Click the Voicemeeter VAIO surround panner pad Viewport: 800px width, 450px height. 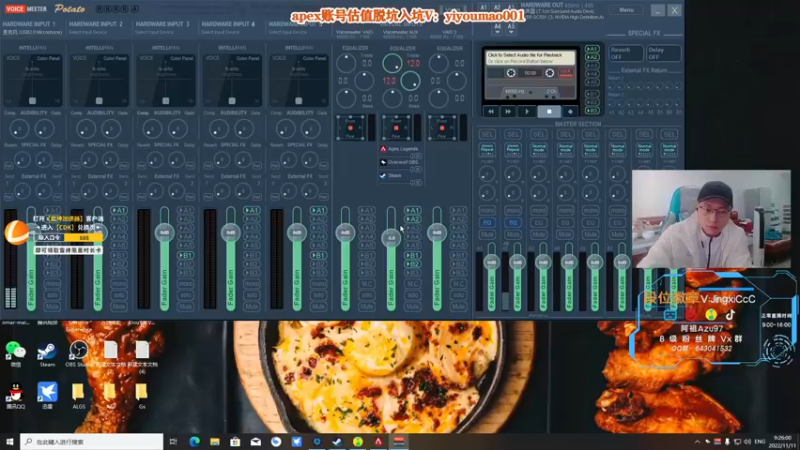(351, 128)
